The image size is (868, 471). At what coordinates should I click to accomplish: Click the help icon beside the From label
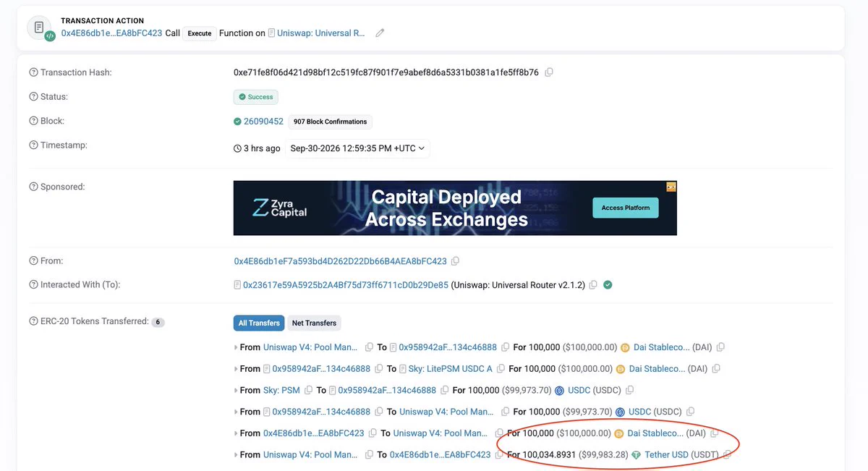point(33,260)
